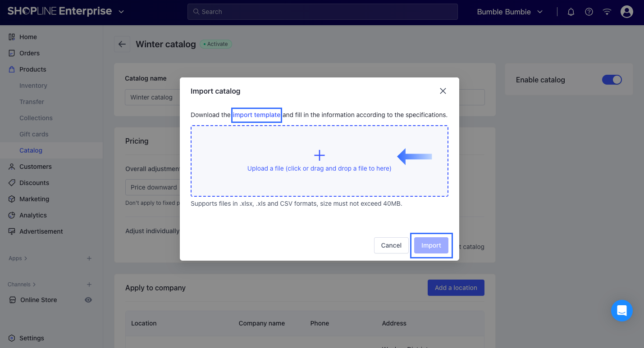
Task: Open the SHOPLINE Enterprise dropdown chevron
Action: tap(121, 12)
